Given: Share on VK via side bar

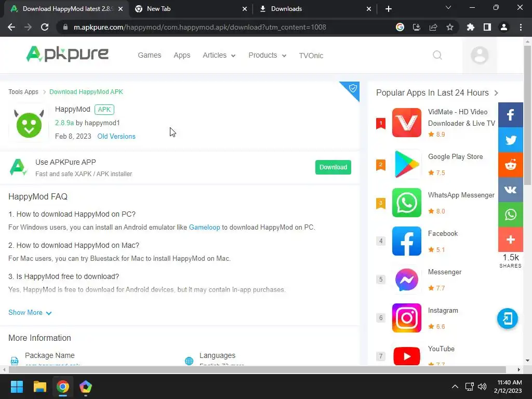Looking at the screenshot, I should 510,190.
